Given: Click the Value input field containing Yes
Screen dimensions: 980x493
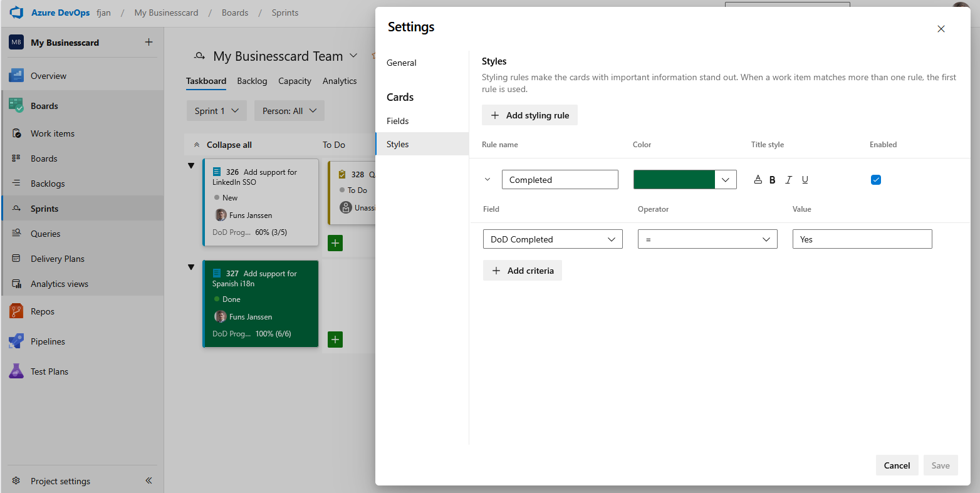Looking at the screenshot, I should [x=862, y=239].
